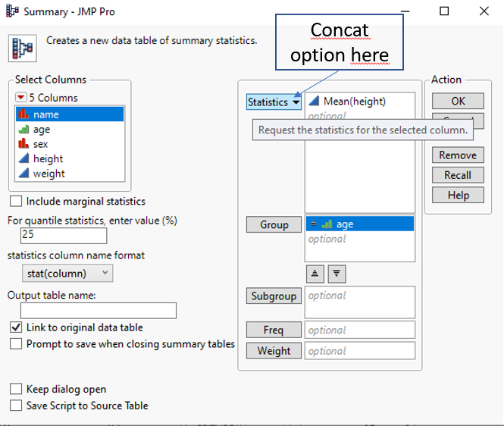Toggle Keep dialog open checkbox
The height and width of the screenshot is (426, 504).
tap(16, 389)
